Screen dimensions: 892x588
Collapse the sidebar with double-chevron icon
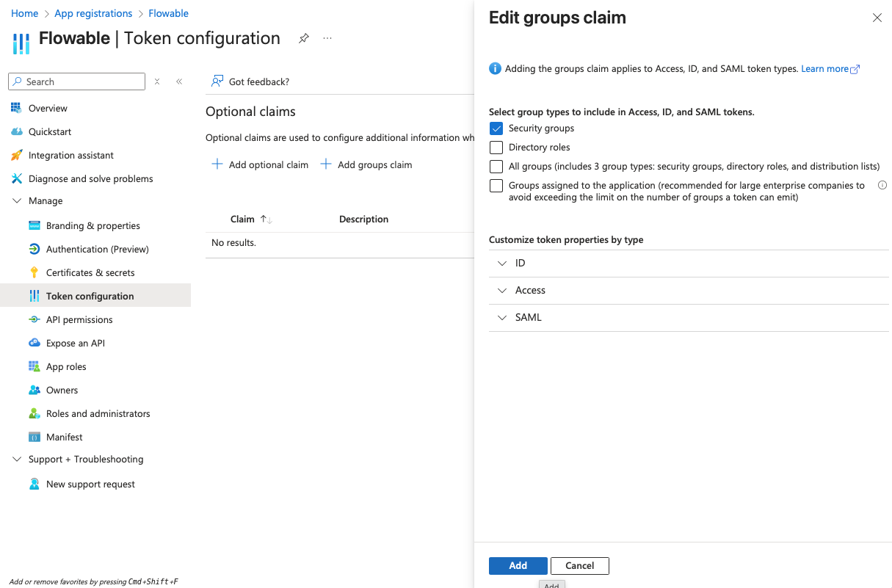tap(179, 81)
